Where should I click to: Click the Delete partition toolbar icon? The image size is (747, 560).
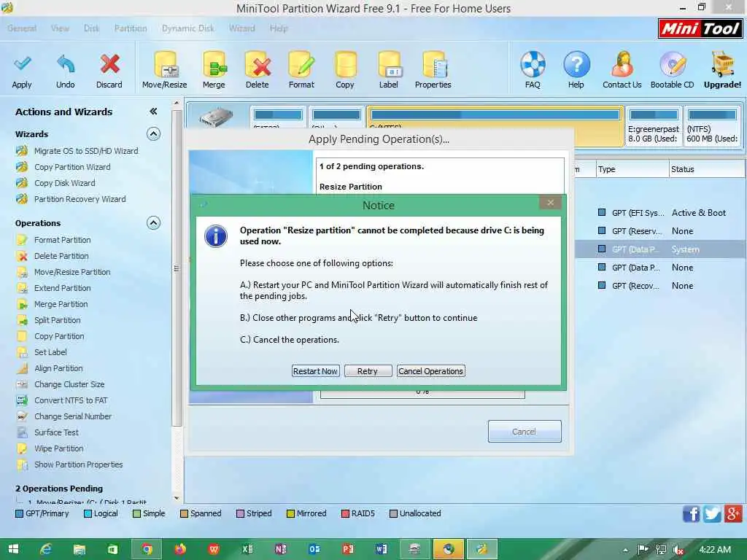258,65
